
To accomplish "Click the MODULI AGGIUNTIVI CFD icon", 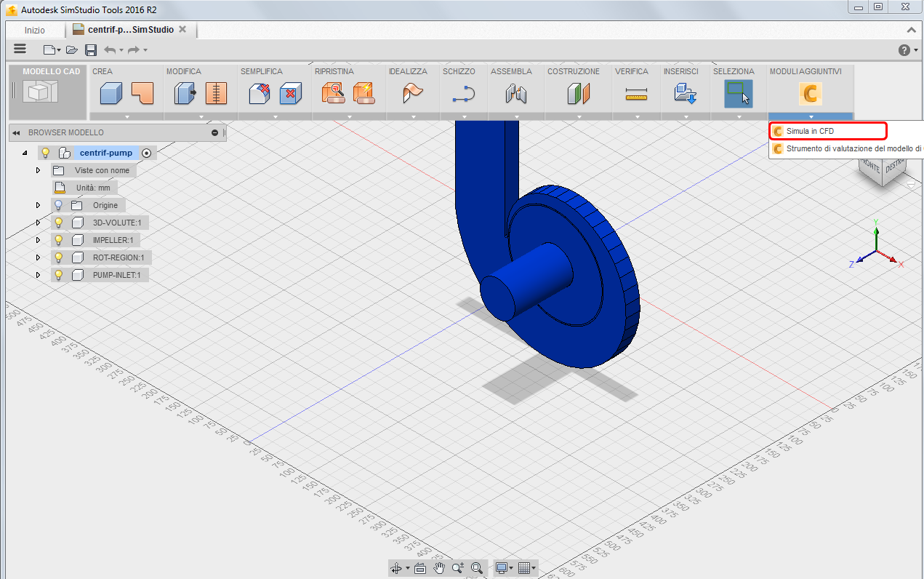I will click(810, 94).
